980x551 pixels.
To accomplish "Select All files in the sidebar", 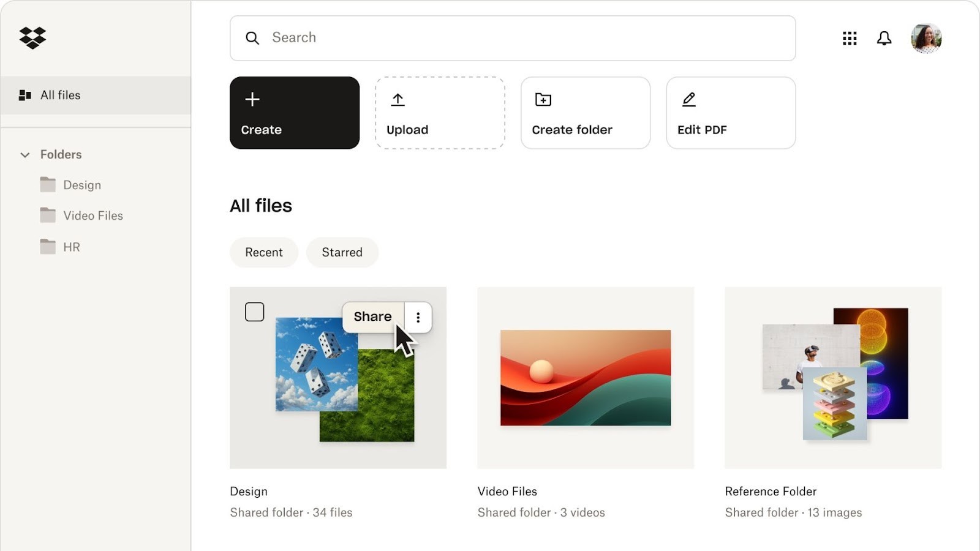I will [x=59, y=95].
